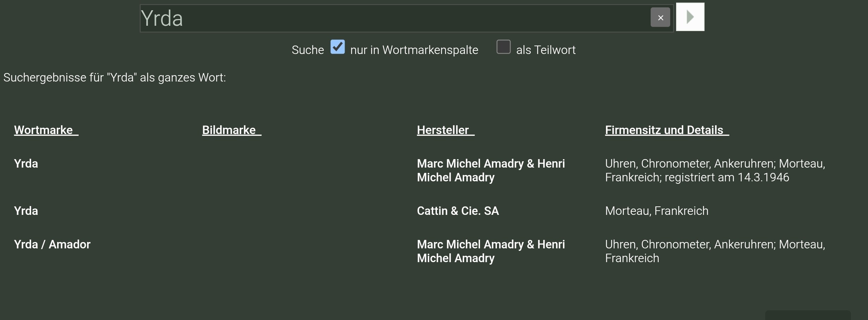Click into the Yrda search input field
This screenshot has height=320, width=868.
[x=388, y=18]
